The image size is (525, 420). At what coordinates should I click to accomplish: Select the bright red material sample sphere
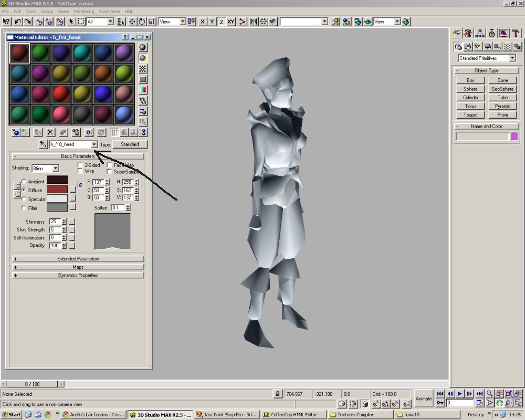click(x=61, y=94)
